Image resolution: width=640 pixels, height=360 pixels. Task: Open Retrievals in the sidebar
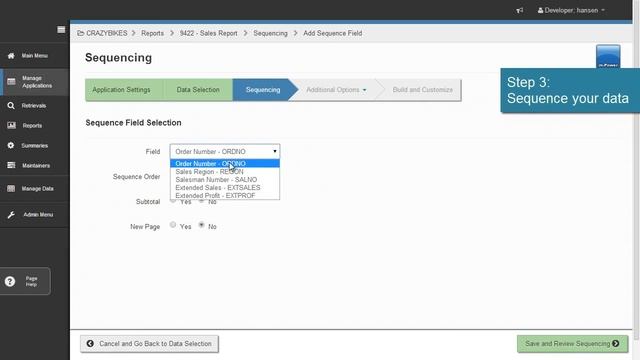(34, 106)
